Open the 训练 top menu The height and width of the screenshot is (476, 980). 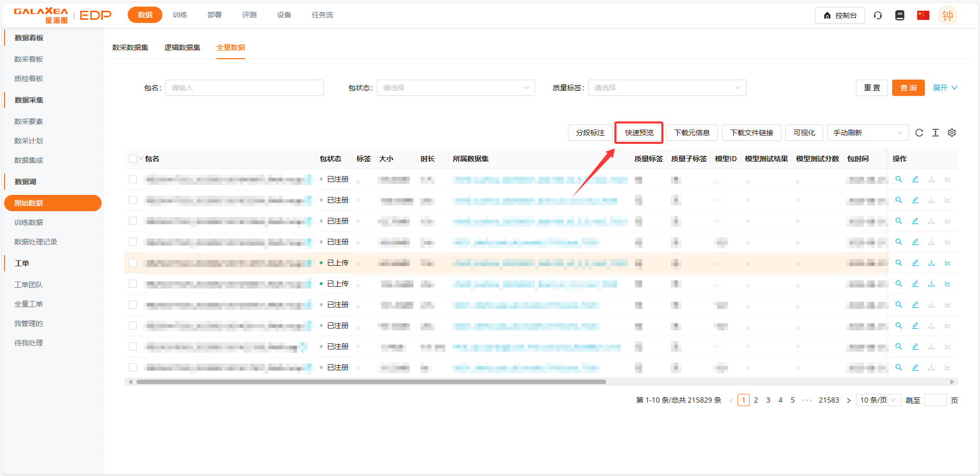pyautogui.click(x=180, y=15)
